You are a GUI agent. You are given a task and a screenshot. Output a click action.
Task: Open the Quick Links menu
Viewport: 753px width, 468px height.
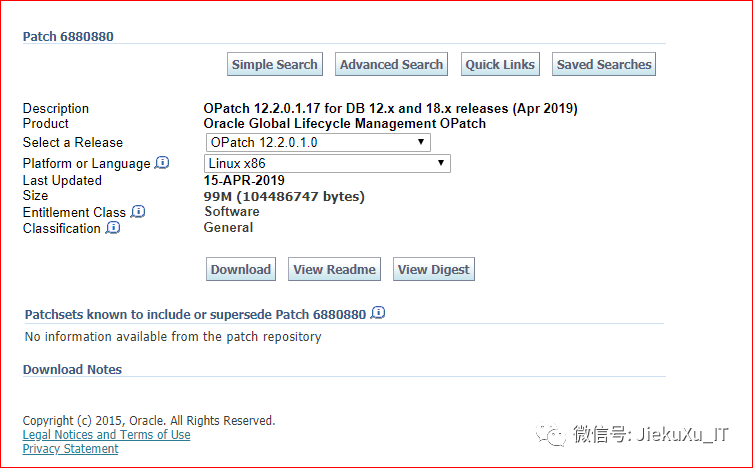[500, 65]
